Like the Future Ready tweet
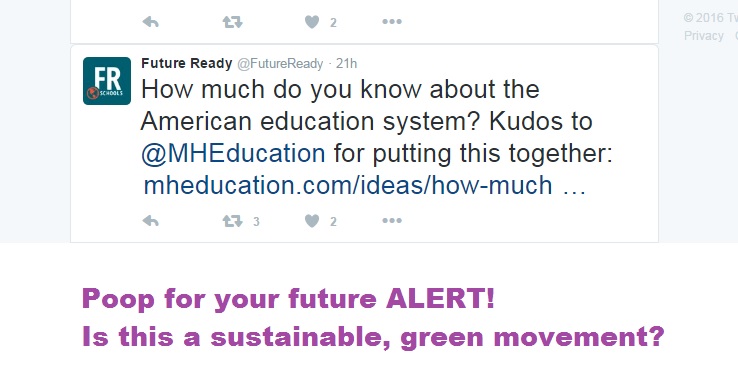This screenshot has height=382, width=738. click(x=312, y=221)
